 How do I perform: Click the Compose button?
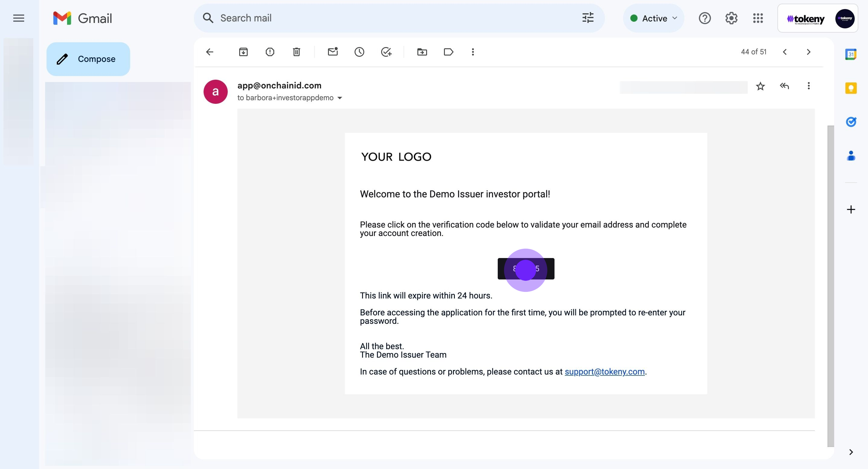point(88,59)
